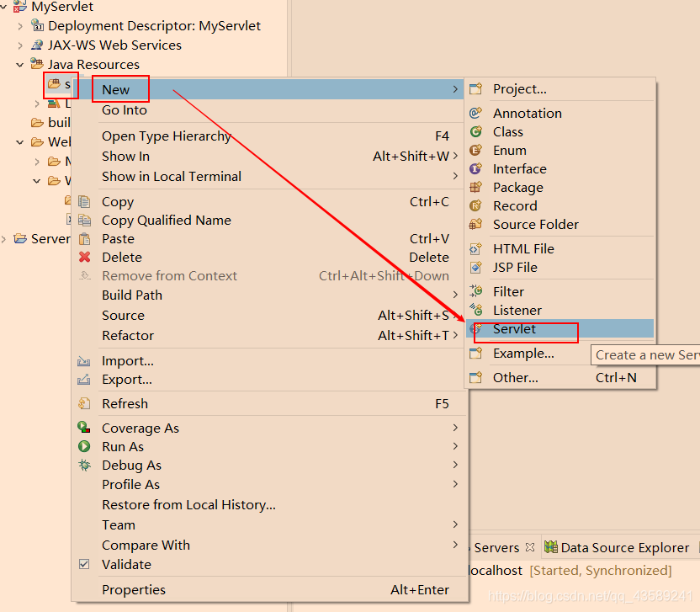Click the Debug As bug icon
The height and width of the screenshot is (612, 700).
84,465
